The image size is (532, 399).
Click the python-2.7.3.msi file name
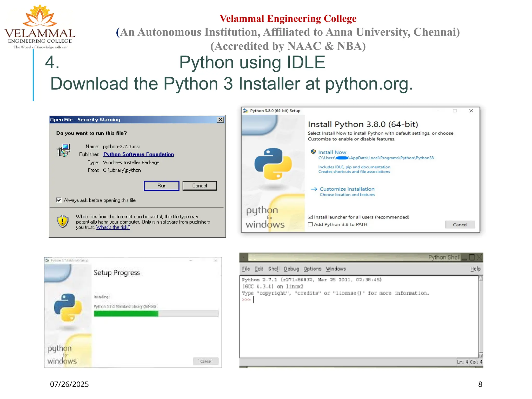(121, 147)
